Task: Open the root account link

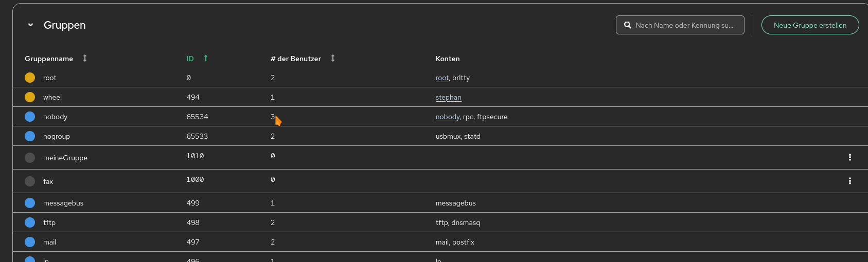Action: point(441,78)
